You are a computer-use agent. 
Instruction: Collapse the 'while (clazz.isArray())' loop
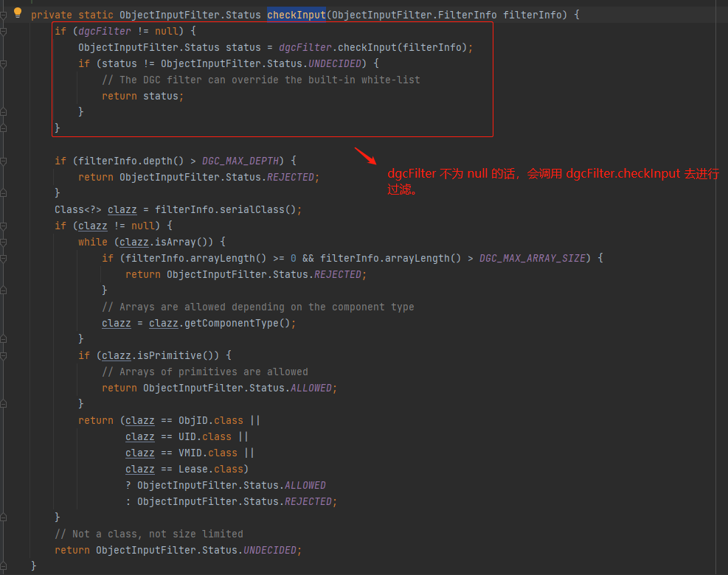4,242
